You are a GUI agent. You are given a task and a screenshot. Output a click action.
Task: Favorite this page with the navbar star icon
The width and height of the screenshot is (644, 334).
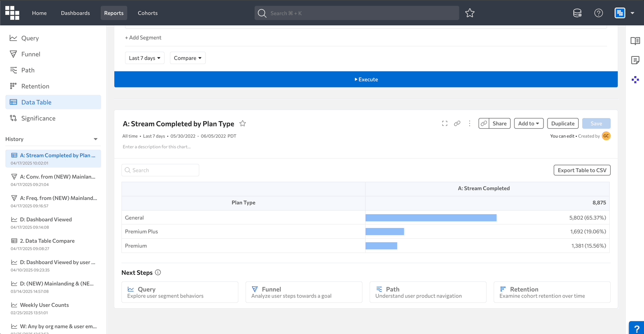pyautogui.click(x=470, y=13)
